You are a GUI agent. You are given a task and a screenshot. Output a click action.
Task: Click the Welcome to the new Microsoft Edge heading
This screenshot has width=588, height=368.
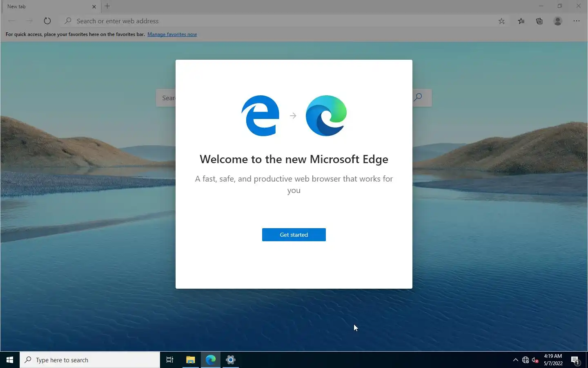coord(294,159)
